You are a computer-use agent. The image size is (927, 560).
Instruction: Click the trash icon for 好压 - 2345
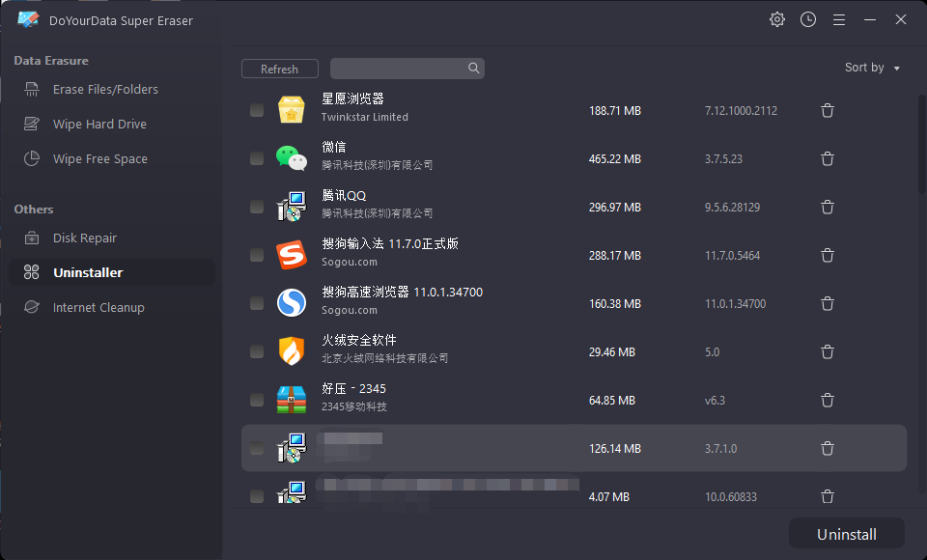point(828,400)
